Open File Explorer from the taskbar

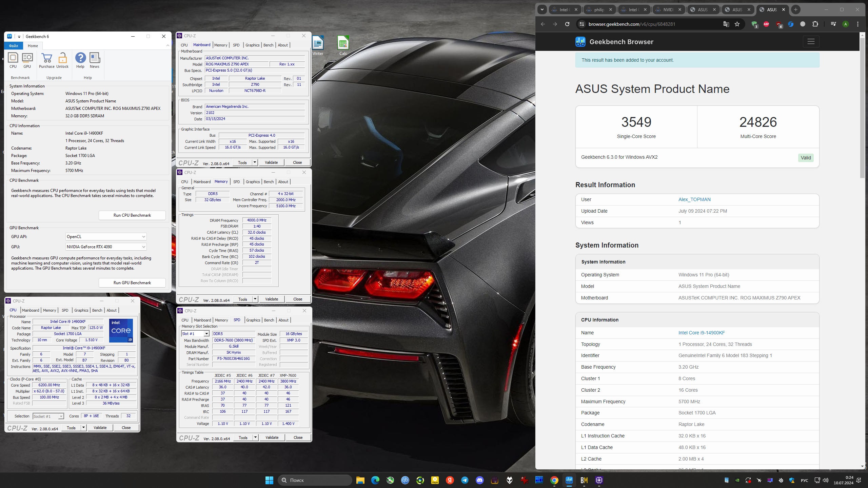click(360, 480)
